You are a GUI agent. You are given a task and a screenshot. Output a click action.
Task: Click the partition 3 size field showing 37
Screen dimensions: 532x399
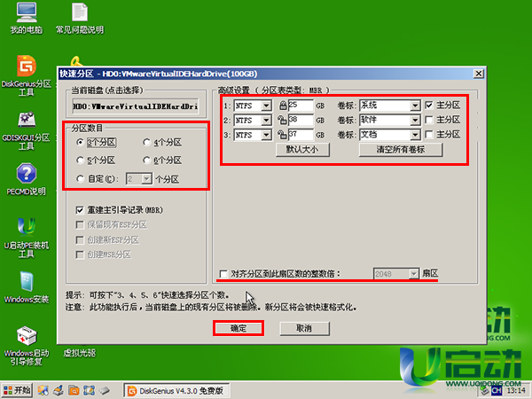pos(301,135)
